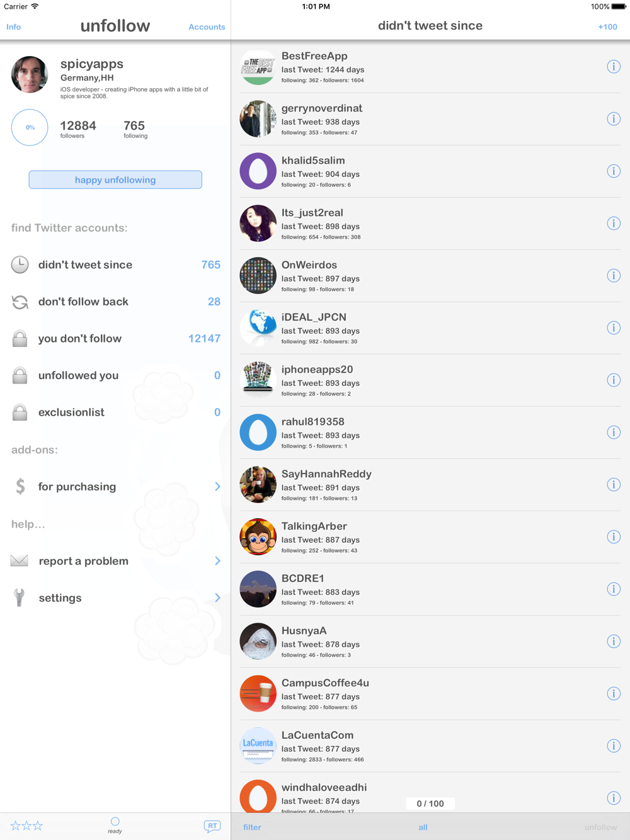Image resolution: width=630 pixels, height=840 pixels.
Task: Open info for TalkingArber
Action: point(614,537)
